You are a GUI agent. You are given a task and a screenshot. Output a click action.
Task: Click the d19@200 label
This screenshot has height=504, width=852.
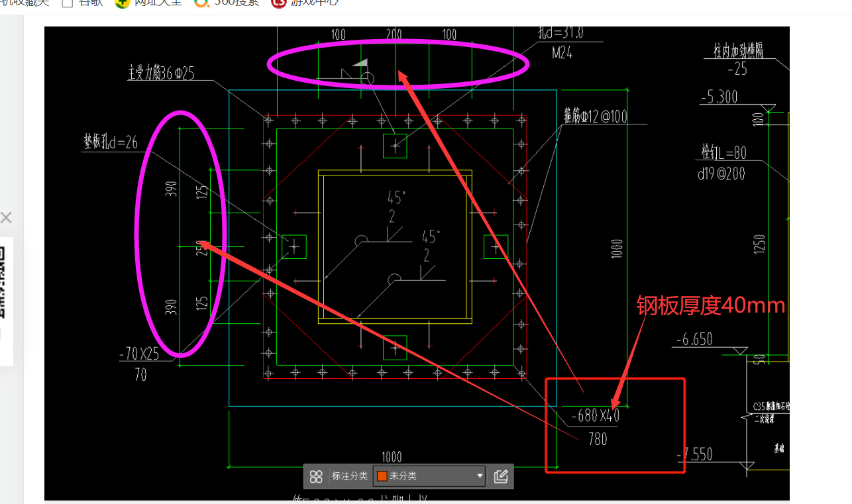(721, 174)
